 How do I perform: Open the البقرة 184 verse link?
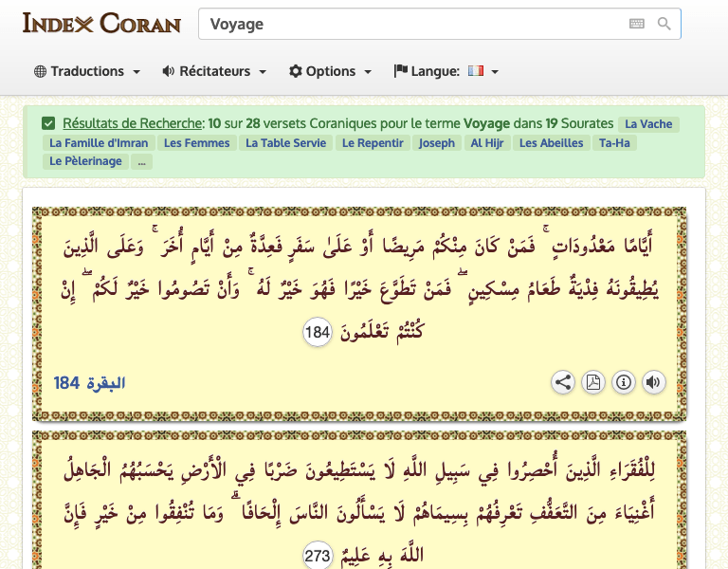point(90,383)
